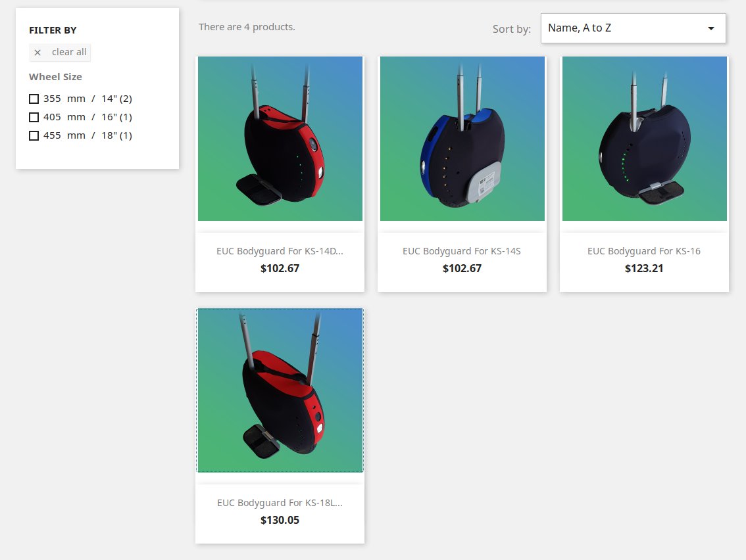Click the EUC Bodyguard For KS-18L... title
The width and height of the screenshot is (746, 560).
point(280,503)
